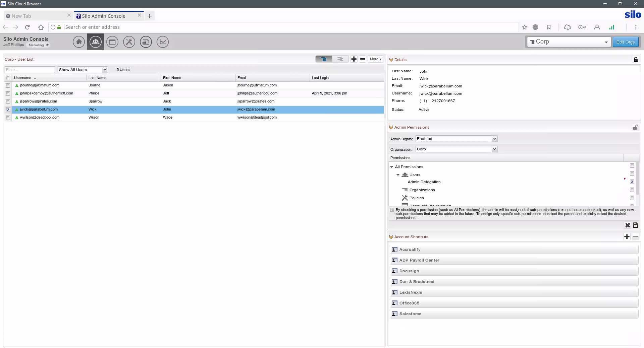Click the minus icon to remove user
The width and height of the screenshot is (644, 348).
pos(363,59)
